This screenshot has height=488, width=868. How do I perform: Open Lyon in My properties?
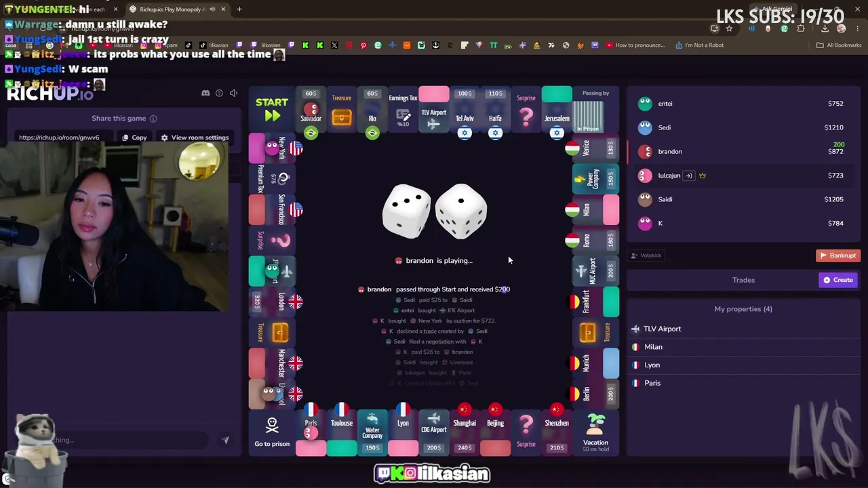tap(743, 365)
